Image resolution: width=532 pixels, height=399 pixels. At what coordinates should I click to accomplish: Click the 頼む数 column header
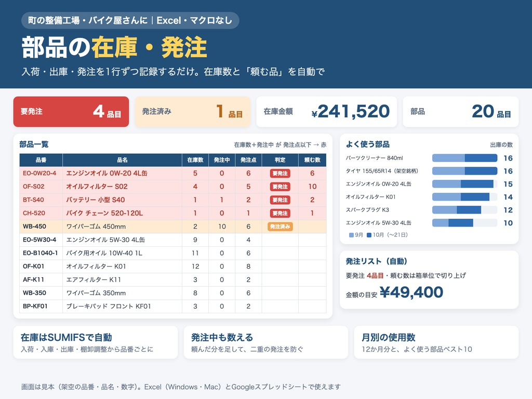(x=312, y=160)
